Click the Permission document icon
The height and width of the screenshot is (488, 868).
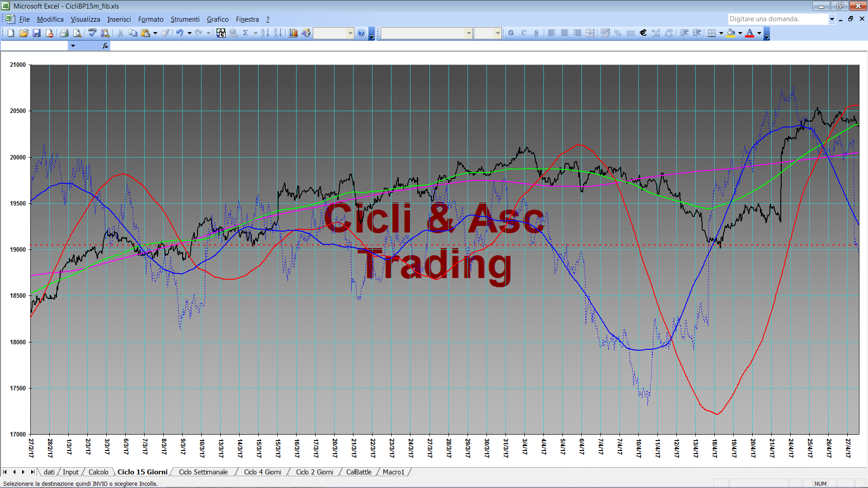pos(49,33)
